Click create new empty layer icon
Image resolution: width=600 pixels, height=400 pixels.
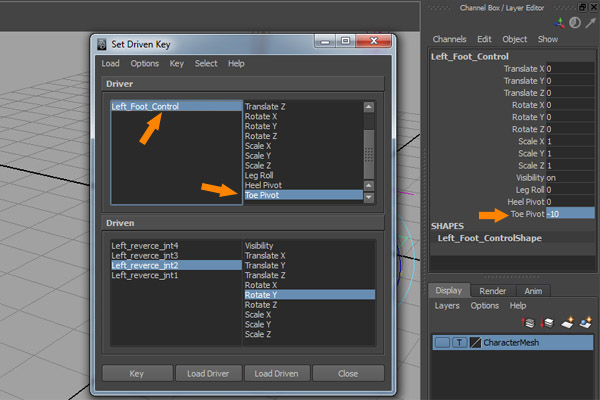[x=567, y=322]
